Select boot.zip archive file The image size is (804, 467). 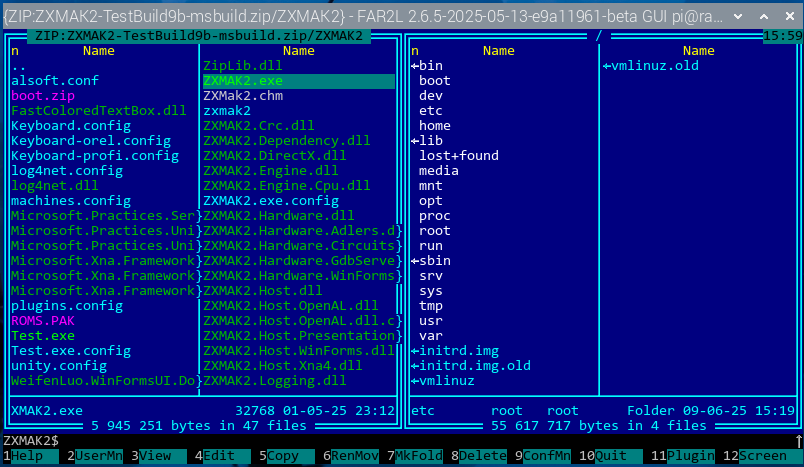(x=43, y=96)
